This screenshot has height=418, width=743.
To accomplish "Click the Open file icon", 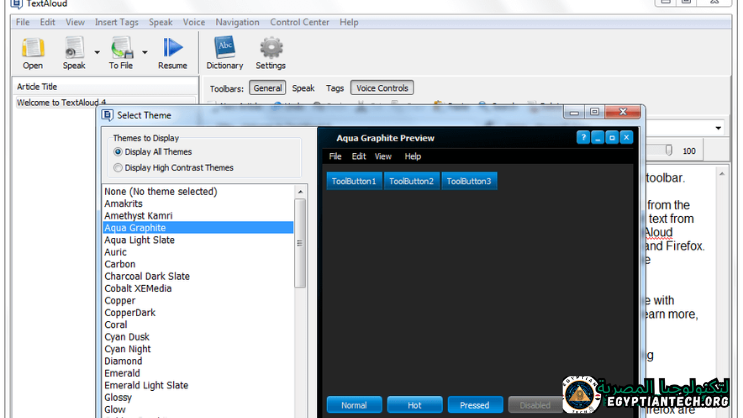I will tap(32, 48).
